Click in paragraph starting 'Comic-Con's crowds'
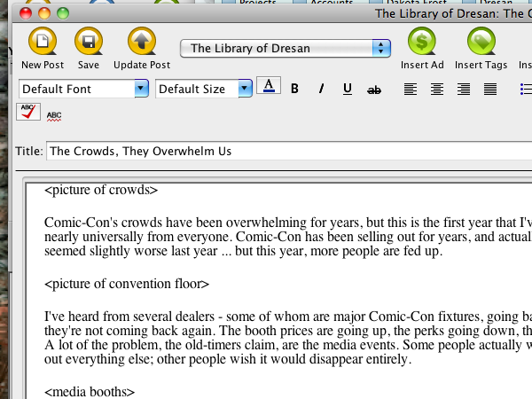 coord(288,237)
